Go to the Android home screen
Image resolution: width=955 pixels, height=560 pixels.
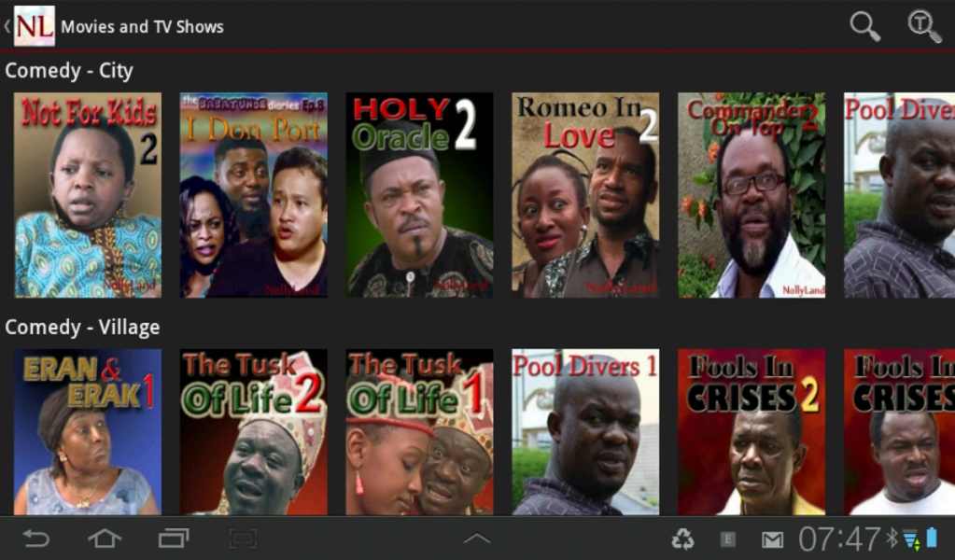pyautogui.click(x=105, y=539)
